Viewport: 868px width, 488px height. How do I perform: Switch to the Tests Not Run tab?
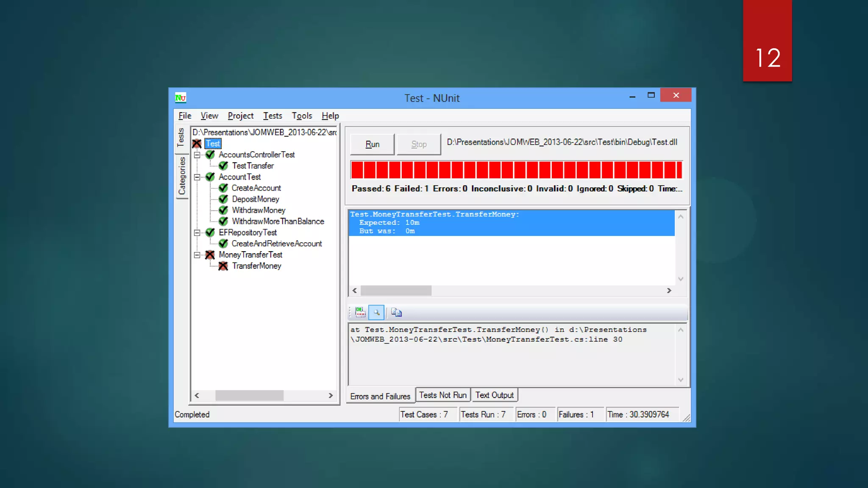[x=442, y=395]
